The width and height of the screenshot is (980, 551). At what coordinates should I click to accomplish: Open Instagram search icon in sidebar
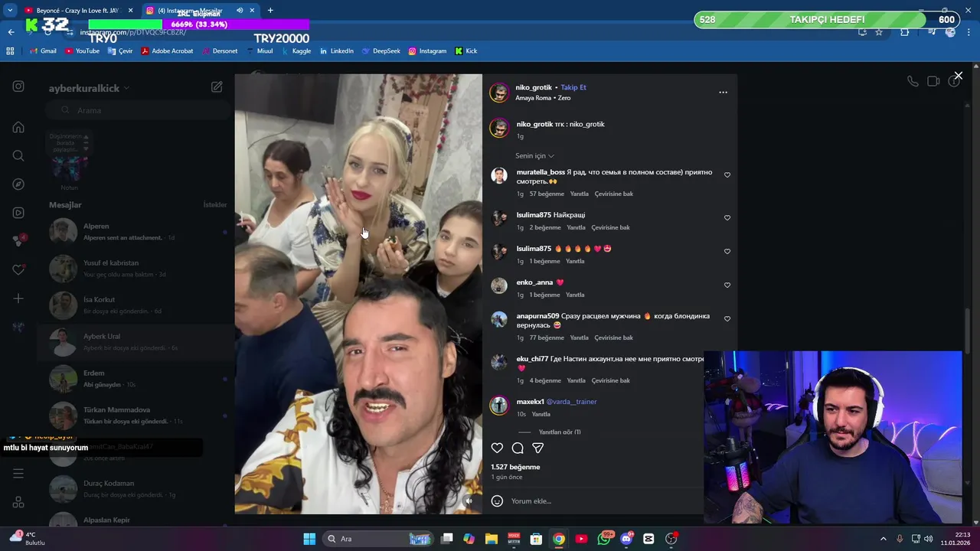(x=18, y=155)
